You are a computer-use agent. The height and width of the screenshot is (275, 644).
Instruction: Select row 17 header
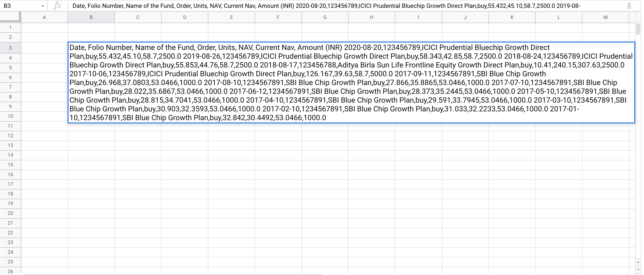10,184
